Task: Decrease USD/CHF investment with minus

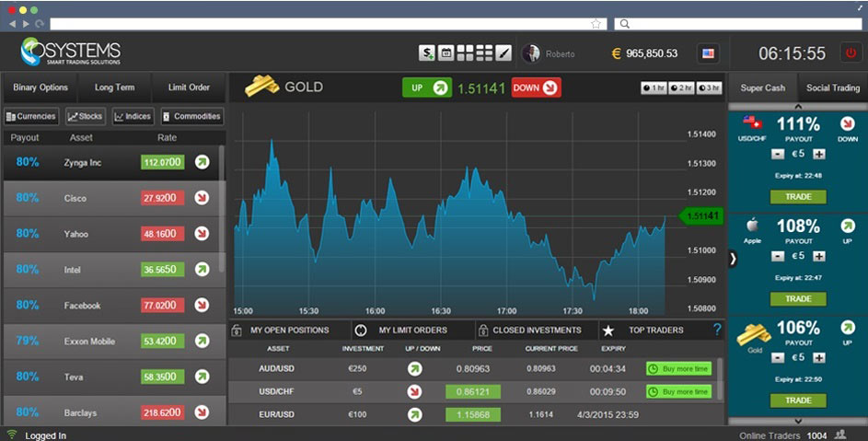Action: 778,154
